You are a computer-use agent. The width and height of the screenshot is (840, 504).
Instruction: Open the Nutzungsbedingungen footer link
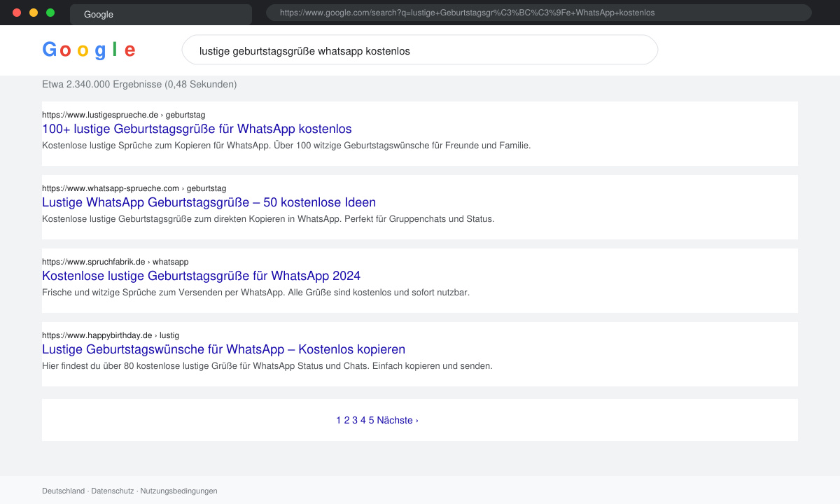pyautogui.click(x=178, y=491)
